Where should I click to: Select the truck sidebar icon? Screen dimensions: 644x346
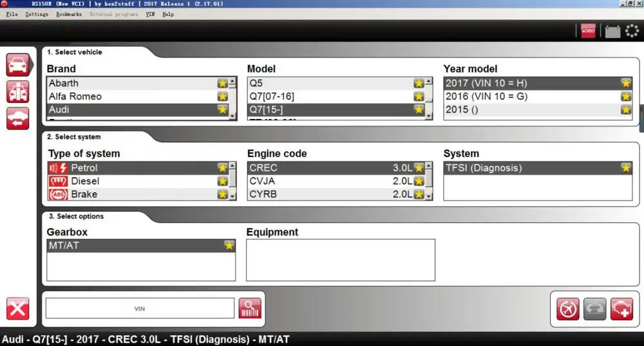coord(17,91)
